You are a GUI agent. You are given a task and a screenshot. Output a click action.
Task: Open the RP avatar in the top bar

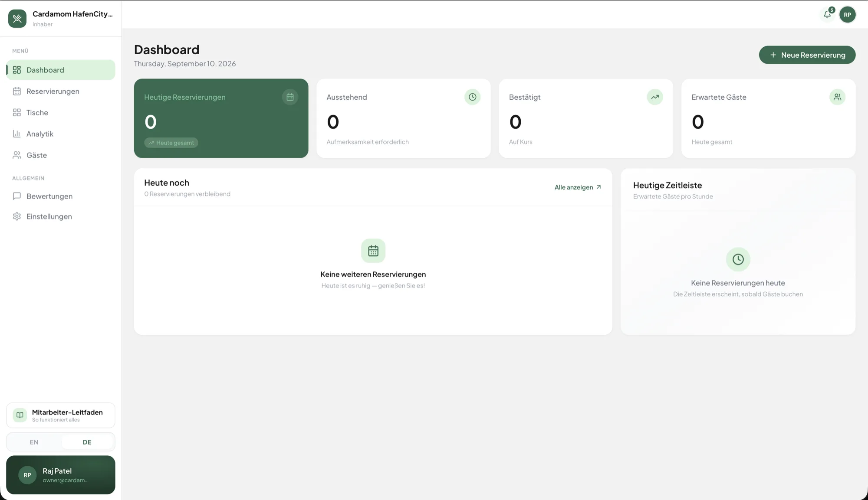[847, 15]
